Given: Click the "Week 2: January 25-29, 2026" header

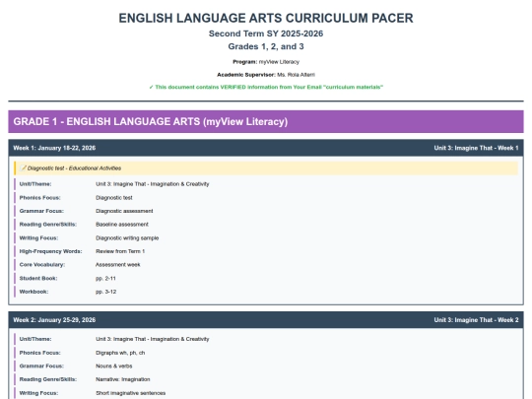Looking at the screenshot, I should [x=54, y=320].
